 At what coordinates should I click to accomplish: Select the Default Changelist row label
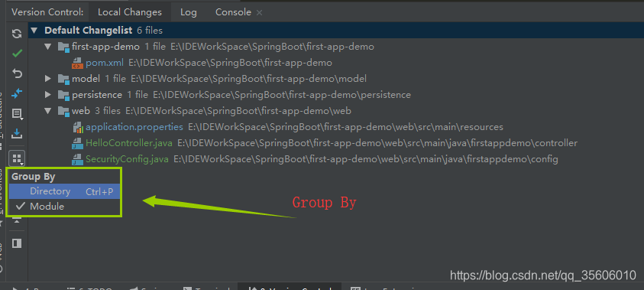coord(89,31)
